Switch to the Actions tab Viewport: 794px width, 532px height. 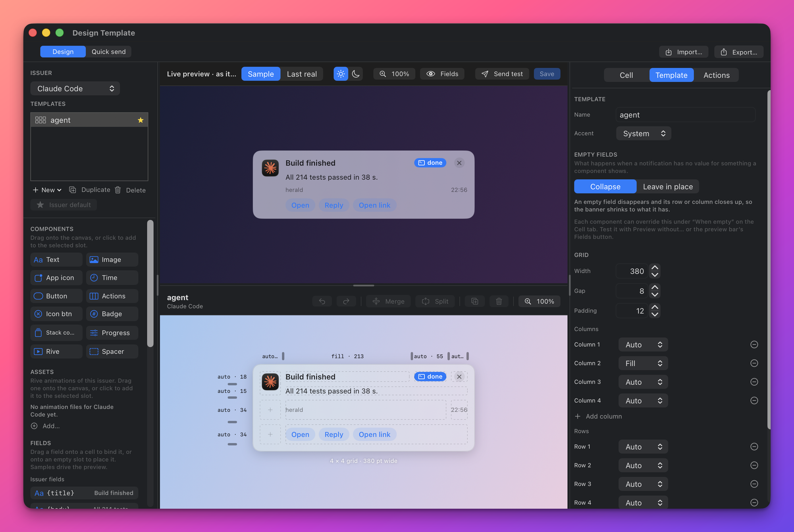point(716,75)
